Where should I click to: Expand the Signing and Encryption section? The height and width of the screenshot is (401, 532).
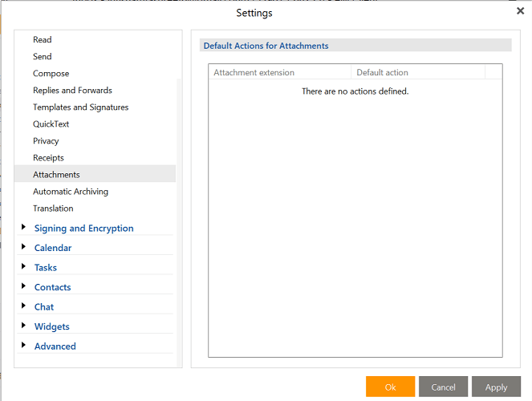click(24, 228)
